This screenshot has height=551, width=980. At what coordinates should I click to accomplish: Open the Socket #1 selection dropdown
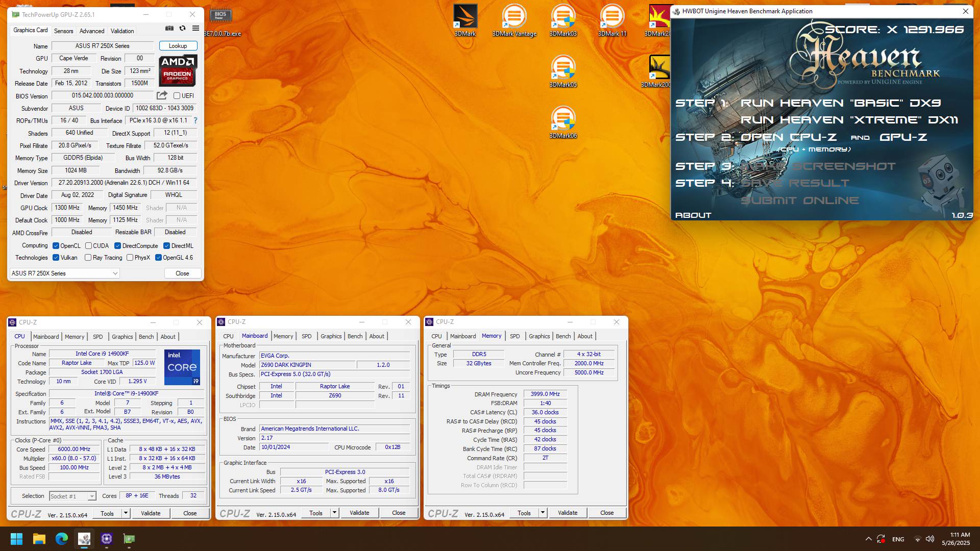point(72,496)
